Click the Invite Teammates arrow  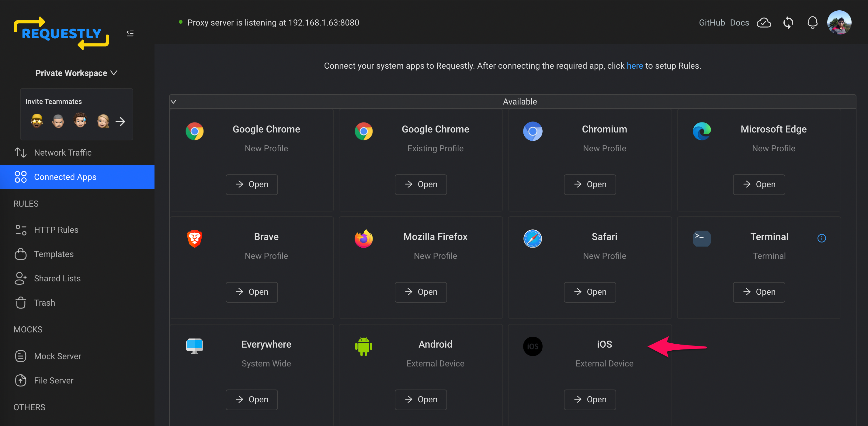coord(120,121)
